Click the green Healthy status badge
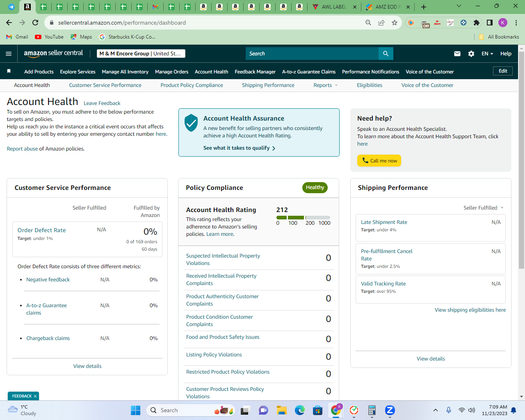 315,187
